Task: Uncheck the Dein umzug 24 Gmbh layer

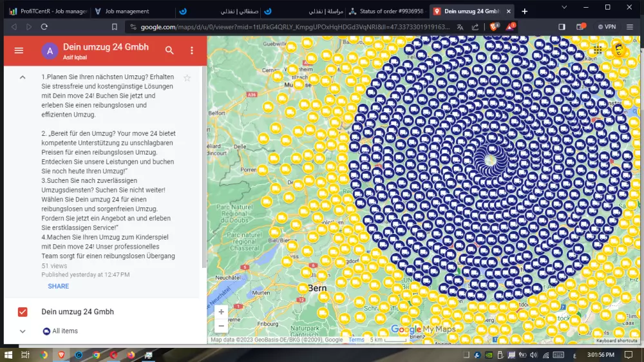Action: (23, 312)
